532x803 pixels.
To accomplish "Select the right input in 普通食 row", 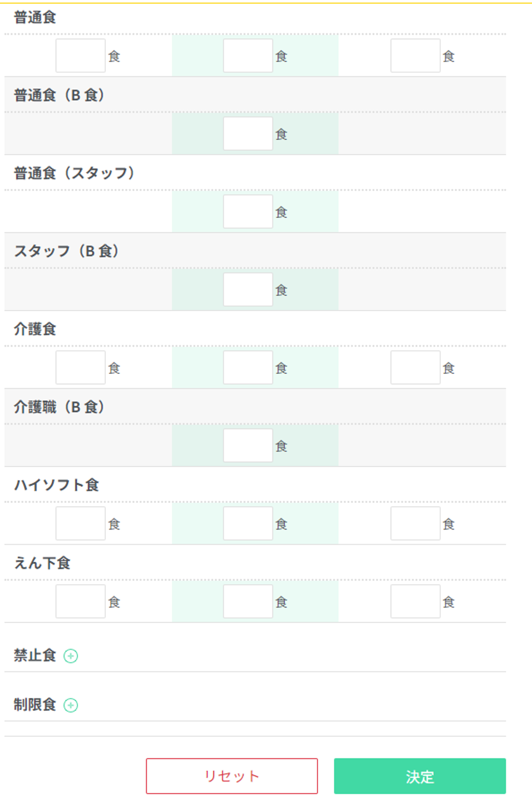I will [415, 56].
